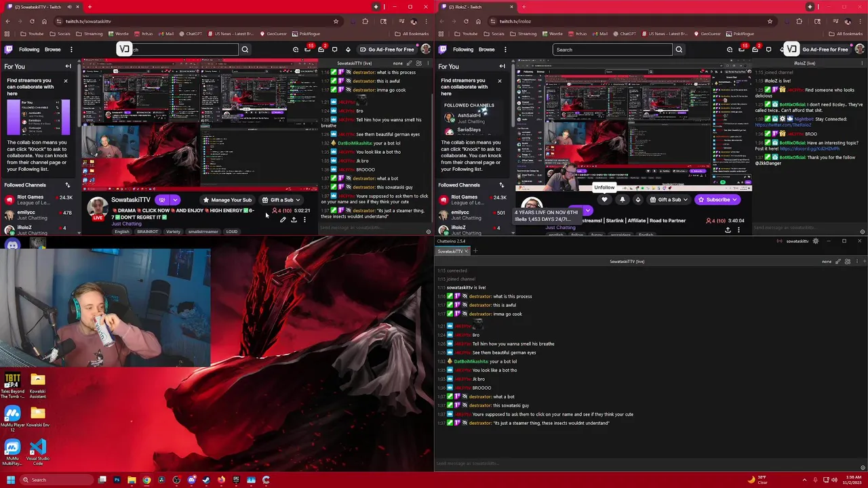Open Chatterino settings gear icon
Image resolution: width=868 pixels, height=488 pixels.
(815, 241)
